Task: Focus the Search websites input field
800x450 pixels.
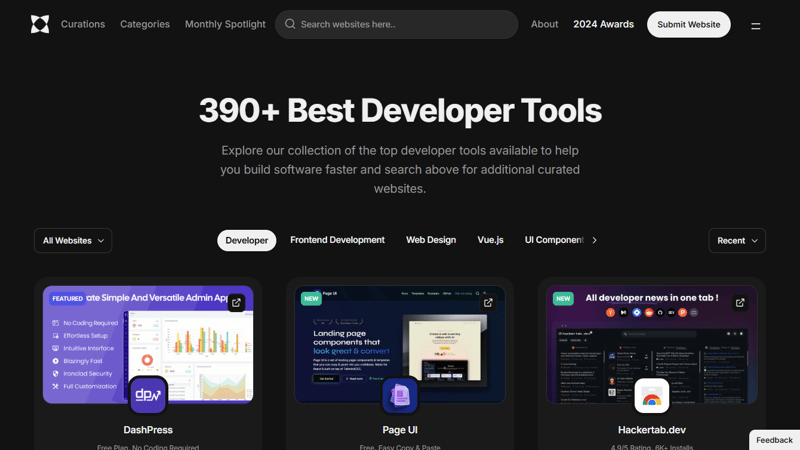Action: (396, 24)
